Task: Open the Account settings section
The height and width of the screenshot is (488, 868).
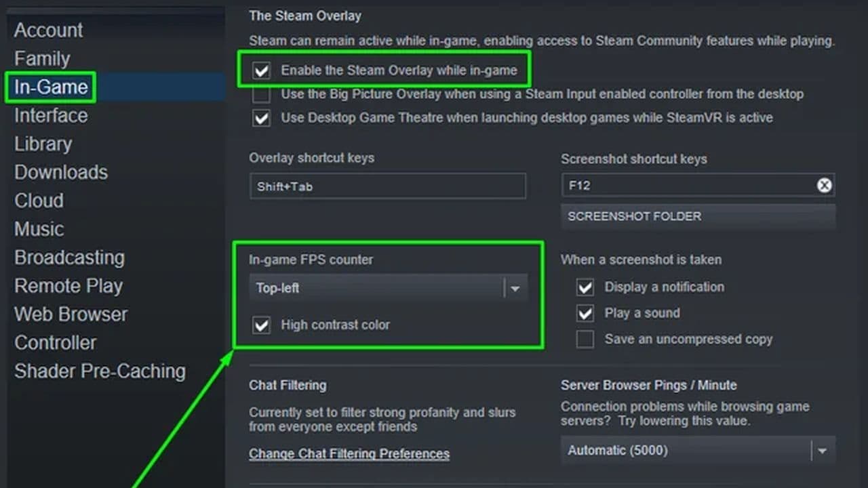Action: (x=48, y=30)
